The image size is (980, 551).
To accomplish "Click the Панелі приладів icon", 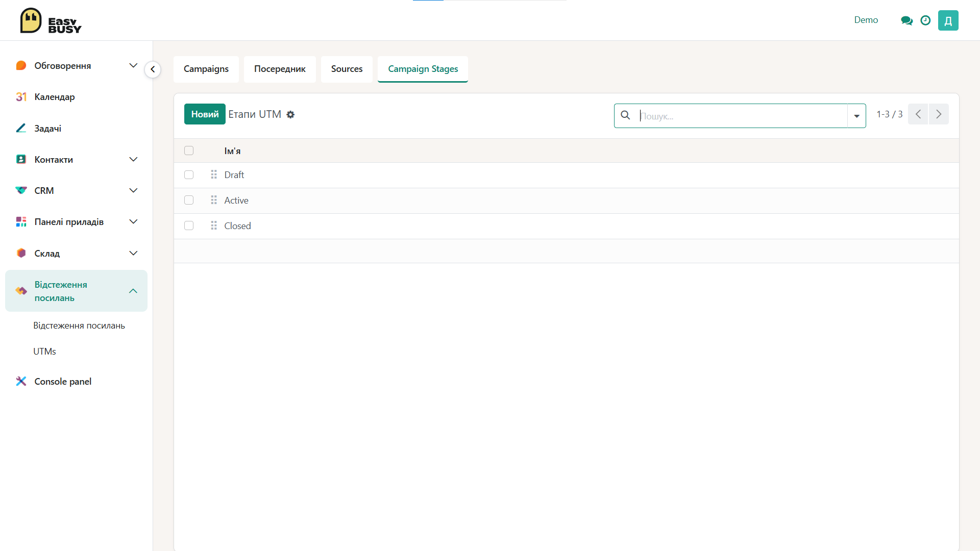I will [x=21, y=221].
